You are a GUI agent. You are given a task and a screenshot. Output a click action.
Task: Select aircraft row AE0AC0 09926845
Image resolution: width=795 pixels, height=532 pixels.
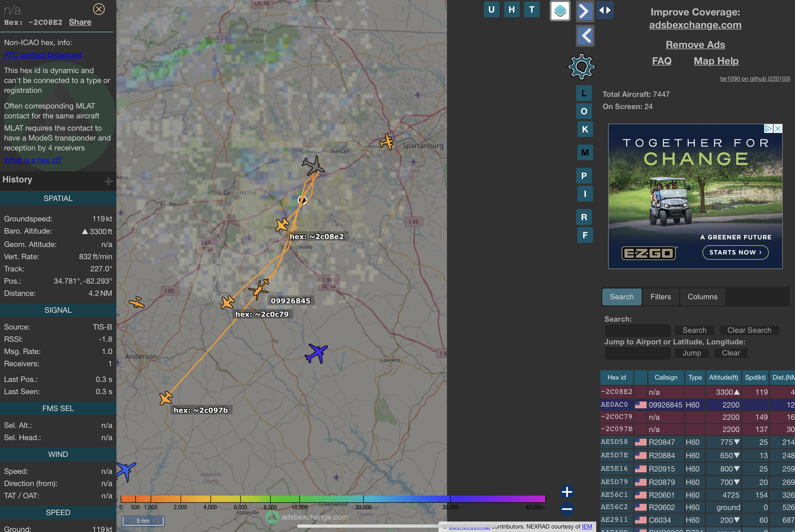698,405
